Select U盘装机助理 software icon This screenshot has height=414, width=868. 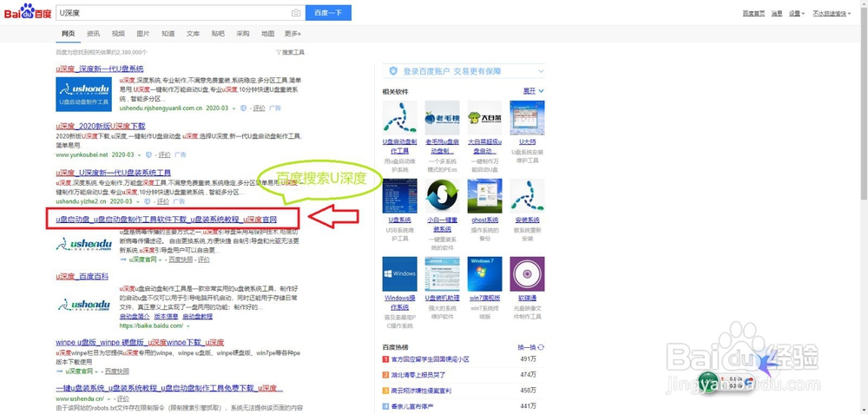[443, 274]
